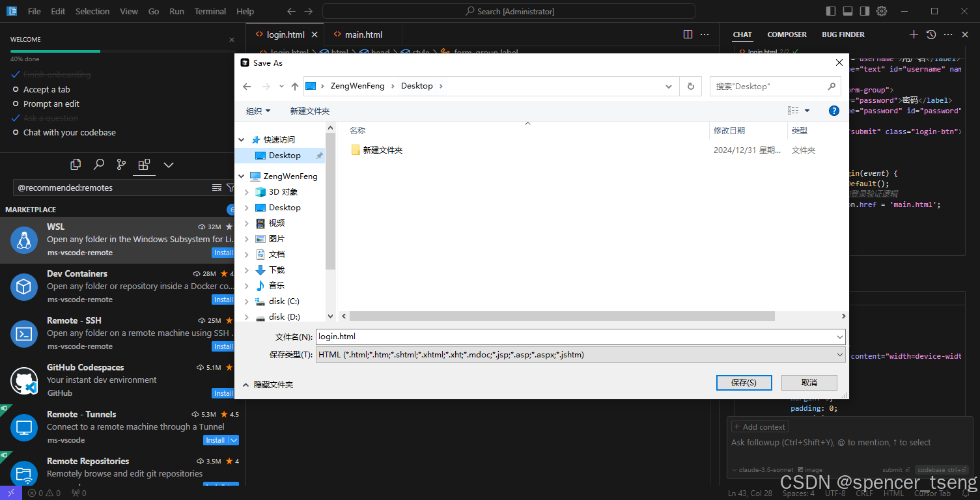This screenshot has width=980, height=500.
Task: Refresh the Desktop folder in Save As
Action: point(691,86)
